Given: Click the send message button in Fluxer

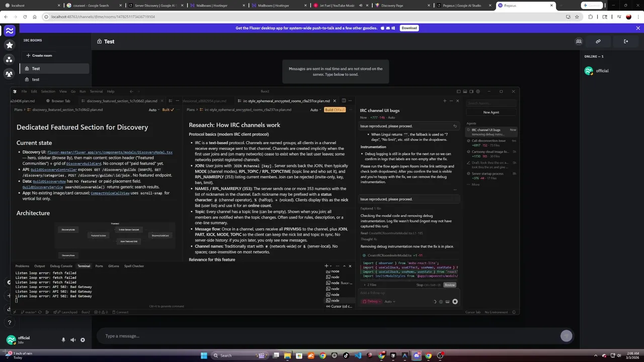Looking at the screenshot, I should point(566,336).
